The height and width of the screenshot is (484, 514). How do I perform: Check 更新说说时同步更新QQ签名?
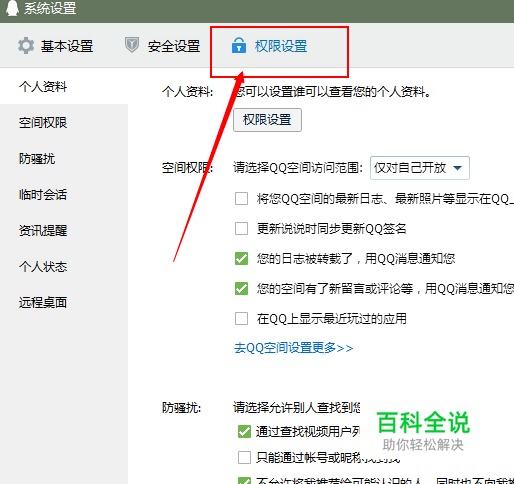click(241, 229)
